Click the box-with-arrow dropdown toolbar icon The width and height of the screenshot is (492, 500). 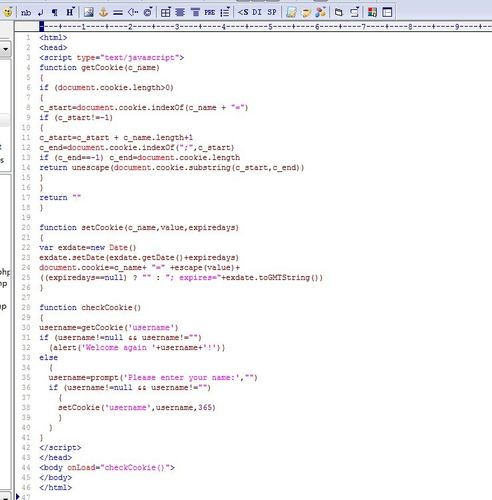(x=354, y=12)
